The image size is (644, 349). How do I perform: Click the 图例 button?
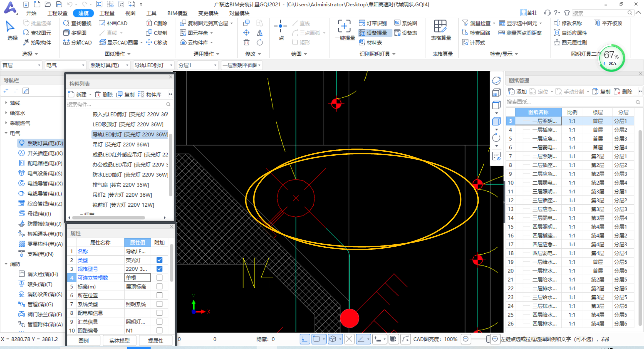coord(84,340)
